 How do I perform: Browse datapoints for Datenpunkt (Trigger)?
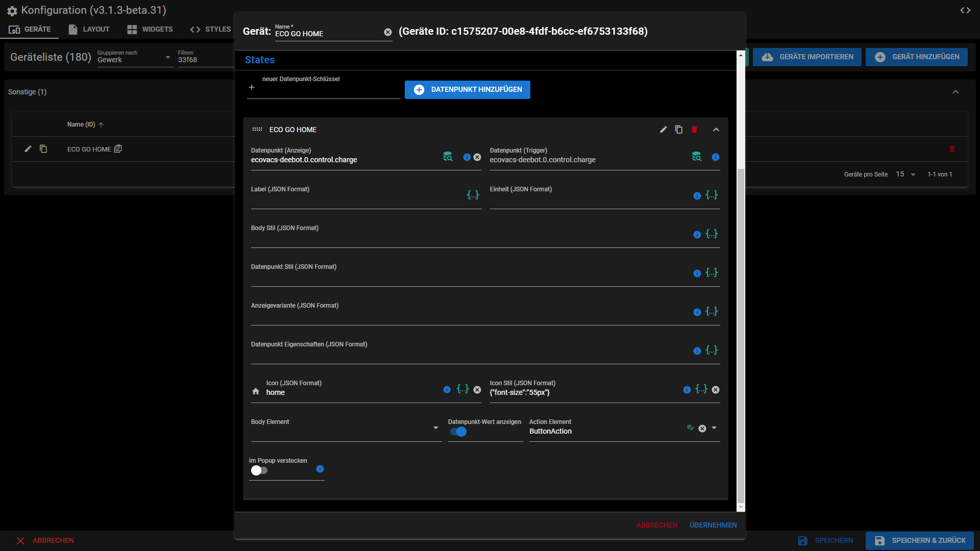pos(696,157)
